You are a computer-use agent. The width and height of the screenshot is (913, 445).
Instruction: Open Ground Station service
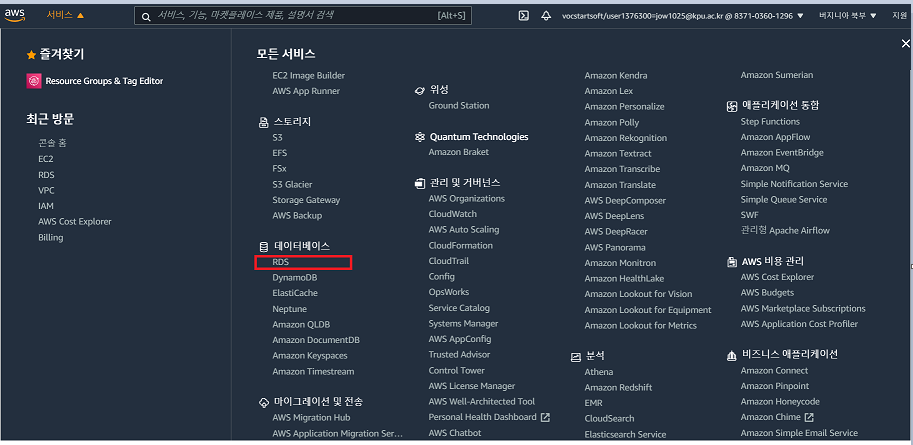(x=459, y=105)
